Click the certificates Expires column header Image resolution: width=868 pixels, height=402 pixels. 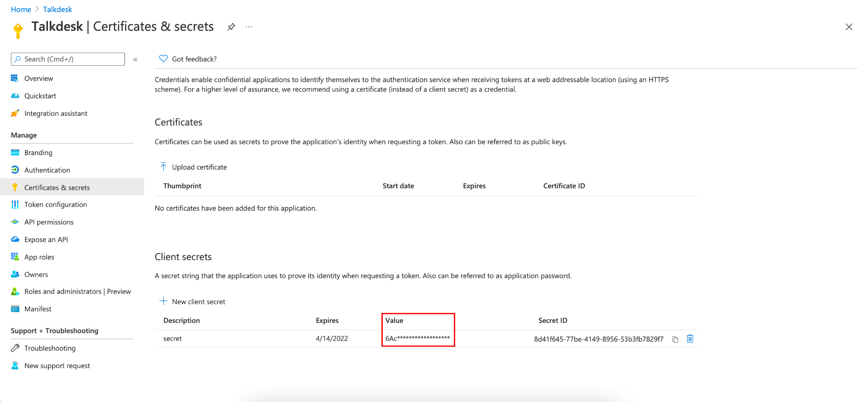(x=474, y=186)
